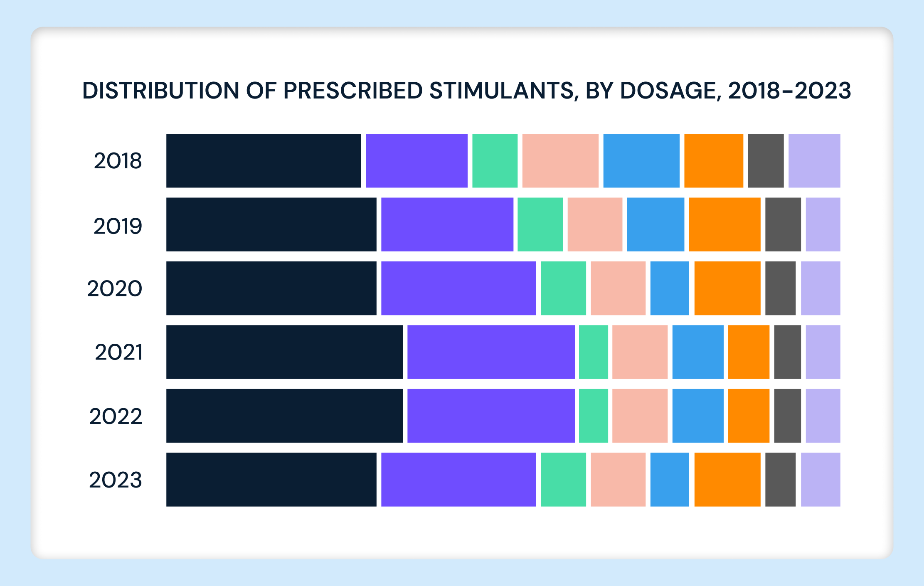Screen dimensions: 924x586
Task: Select the orange segment in 2023 row
Action: tap(727, 480)
